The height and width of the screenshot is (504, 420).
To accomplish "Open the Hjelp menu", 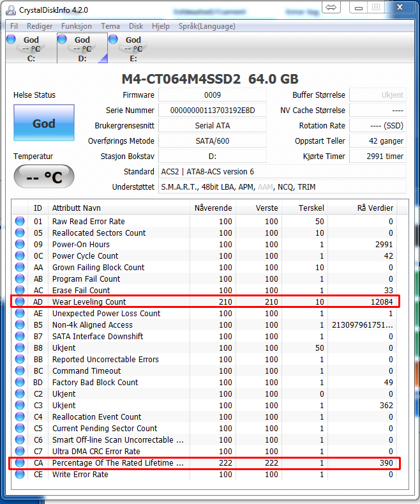I will [161, 26].
